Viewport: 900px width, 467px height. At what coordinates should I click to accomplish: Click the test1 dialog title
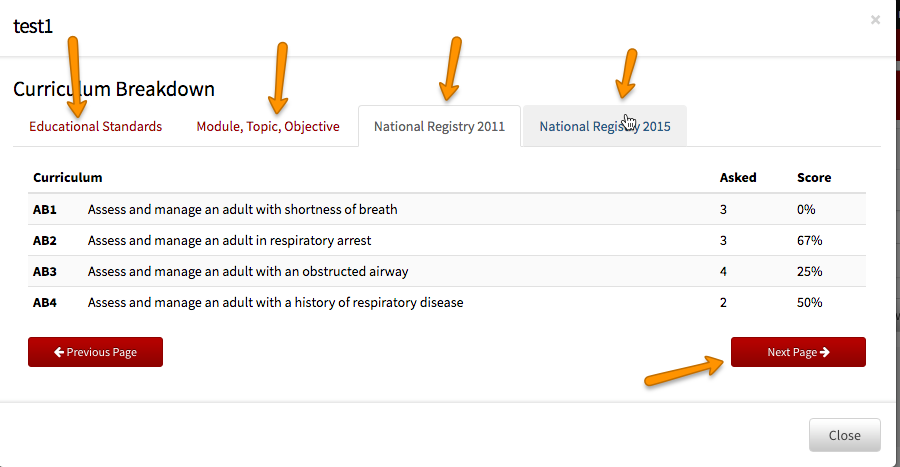(x=33, y=26)
